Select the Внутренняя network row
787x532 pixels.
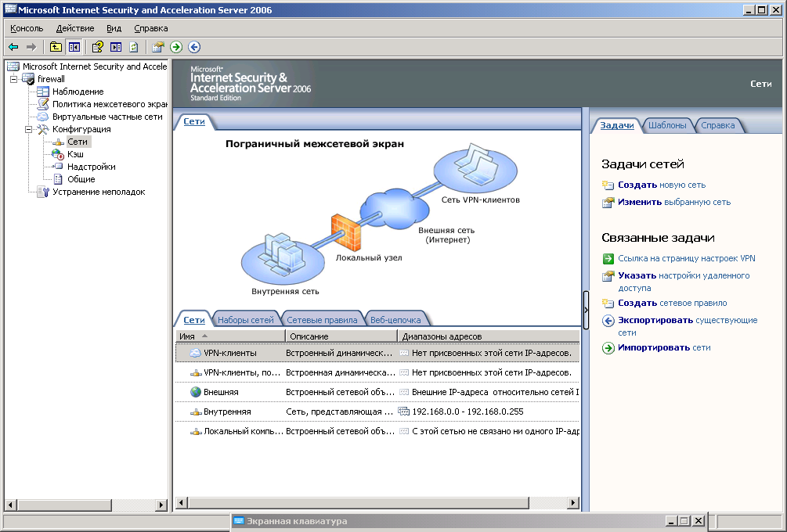(227, 412)
